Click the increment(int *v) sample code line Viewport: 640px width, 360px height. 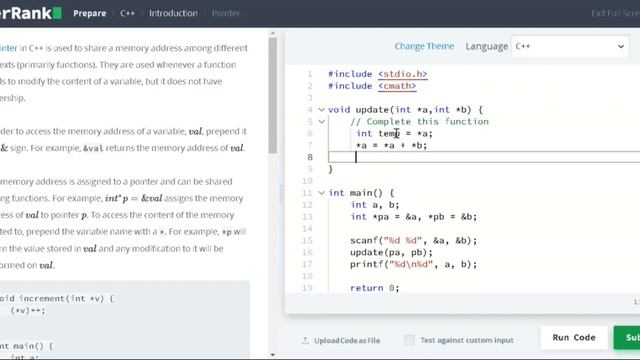[57, 298]
